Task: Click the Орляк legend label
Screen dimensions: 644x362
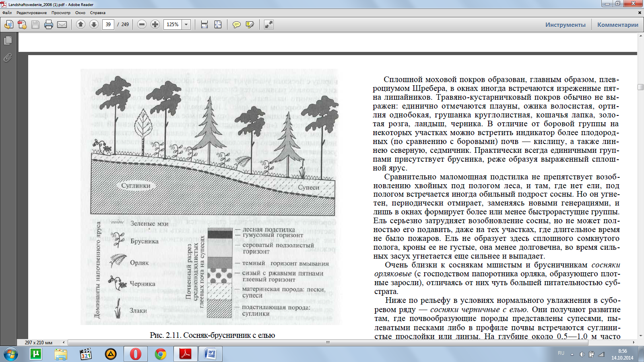Action: pyautogui.click(x=139, y=263)
